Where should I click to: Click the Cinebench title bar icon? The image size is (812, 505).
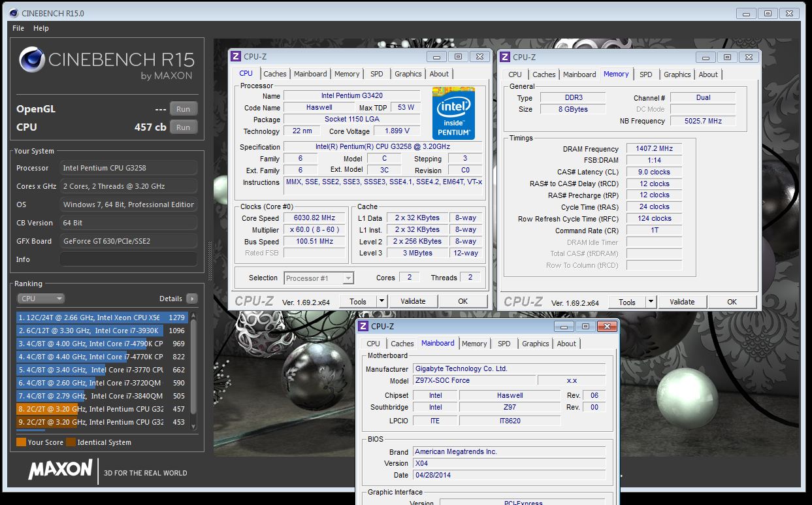coord(14,13)
